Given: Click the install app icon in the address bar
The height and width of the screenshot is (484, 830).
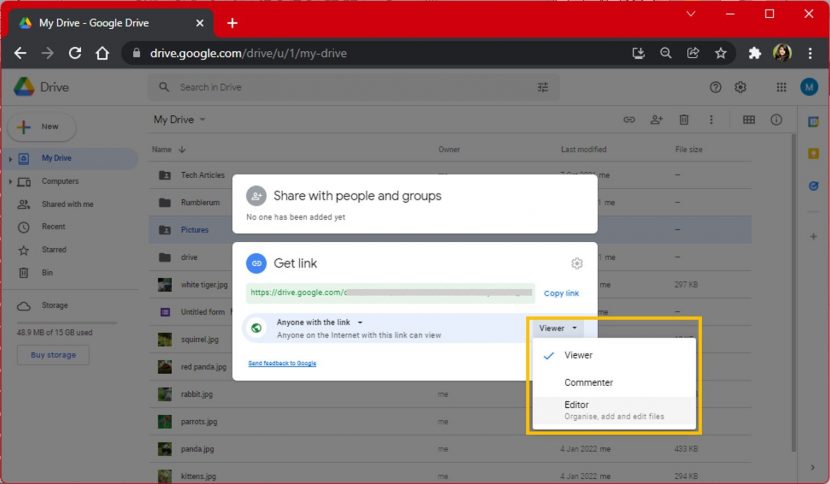Looking at the screenshot, I should [638, 53].
